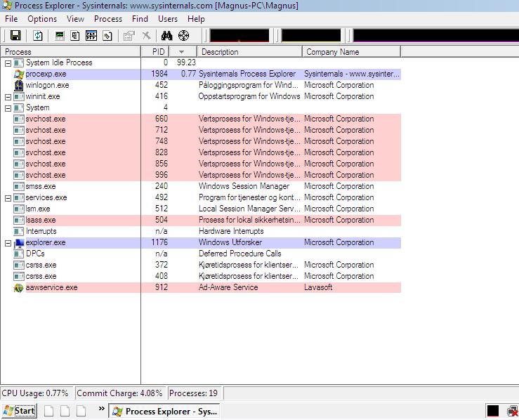Select the csrss.exe row with PID 372

pyautogui.click(x=201, y=265)
